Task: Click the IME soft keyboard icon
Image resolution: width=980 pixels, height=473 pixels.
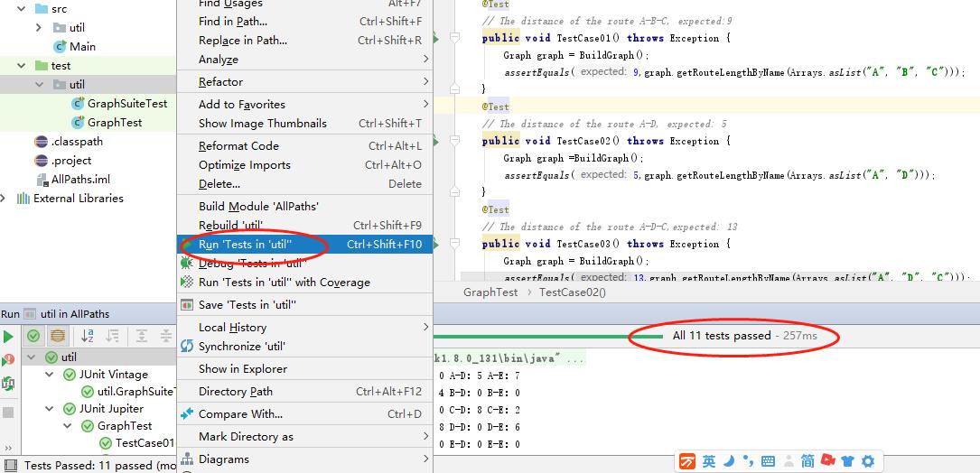Action: (x=769, y=461)
